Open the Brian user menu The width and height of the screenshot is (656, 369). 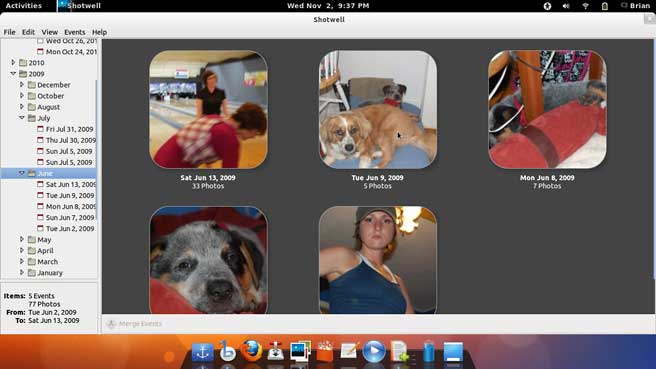coord(635,6)
